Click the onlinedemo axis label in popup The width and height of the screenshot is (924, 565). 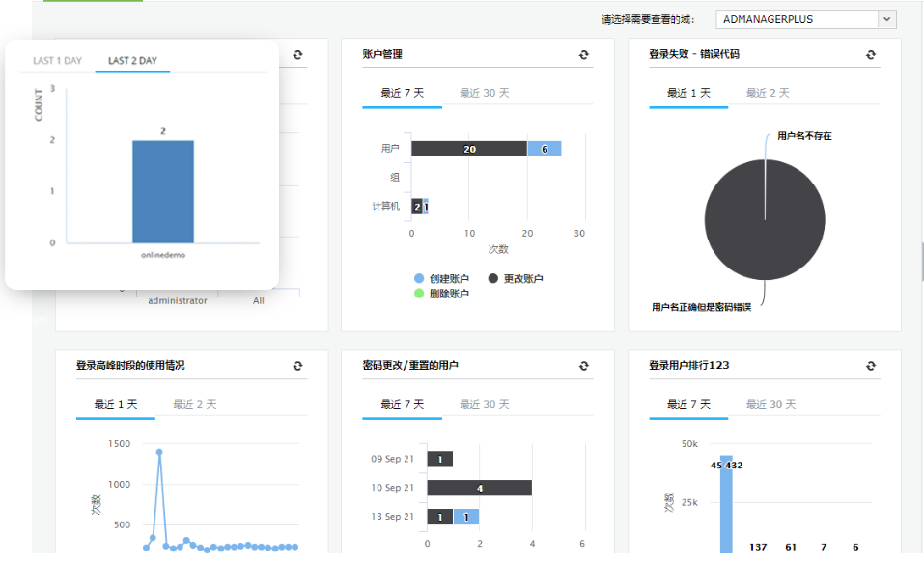(x=163, y=255)
